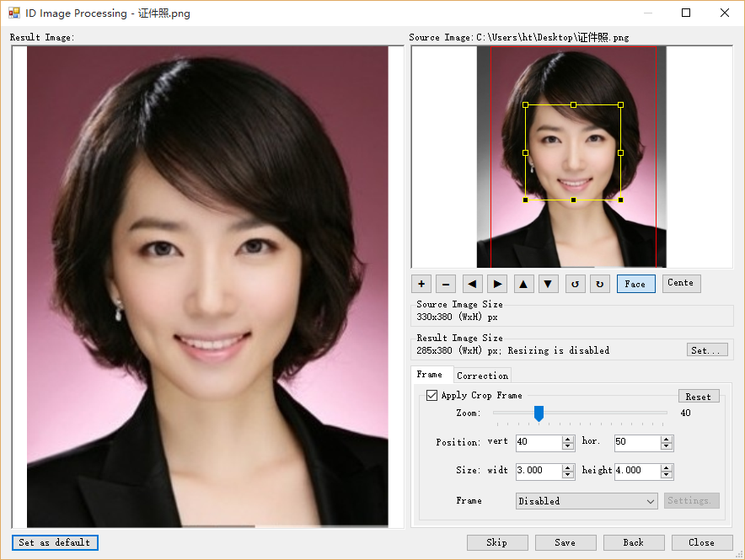Click the width size input field

click(x=538, y=471)
